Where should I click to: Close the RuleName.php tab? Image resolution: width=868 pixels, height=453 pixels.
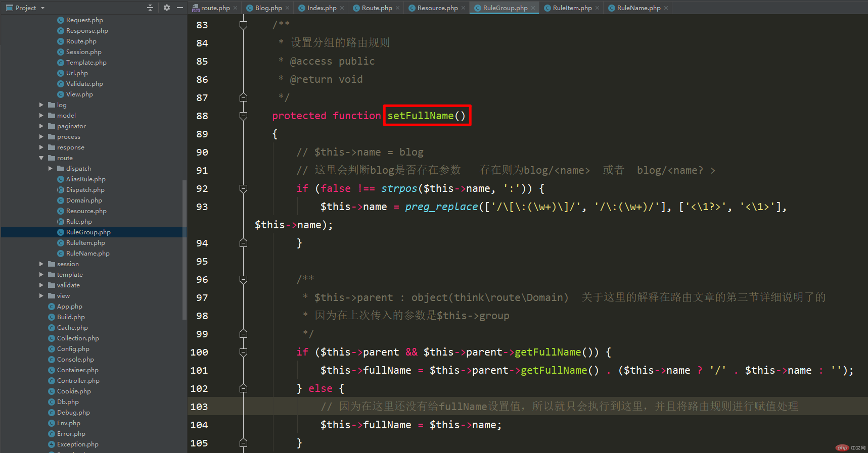[666, 8]
